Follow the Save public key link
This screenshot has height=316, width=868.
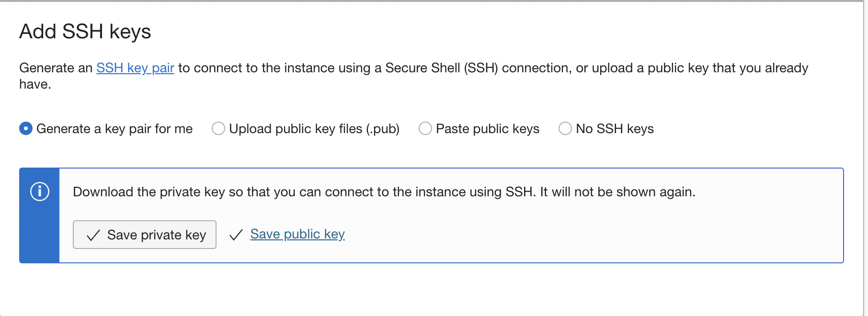297,234
